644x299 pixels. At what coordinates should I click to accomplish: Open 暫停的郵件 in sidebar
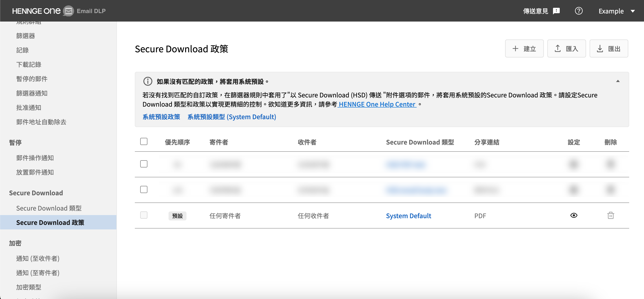click(32, 79)
